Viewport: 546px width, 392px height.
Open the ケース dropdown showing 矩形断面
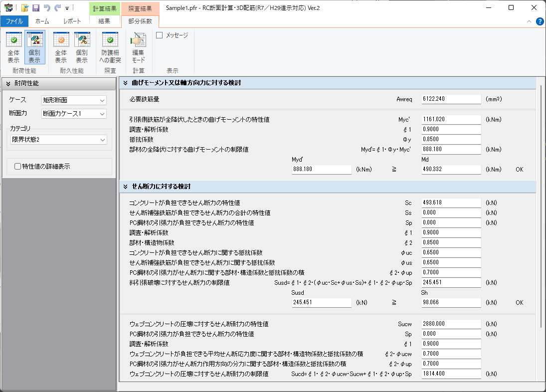74,100
